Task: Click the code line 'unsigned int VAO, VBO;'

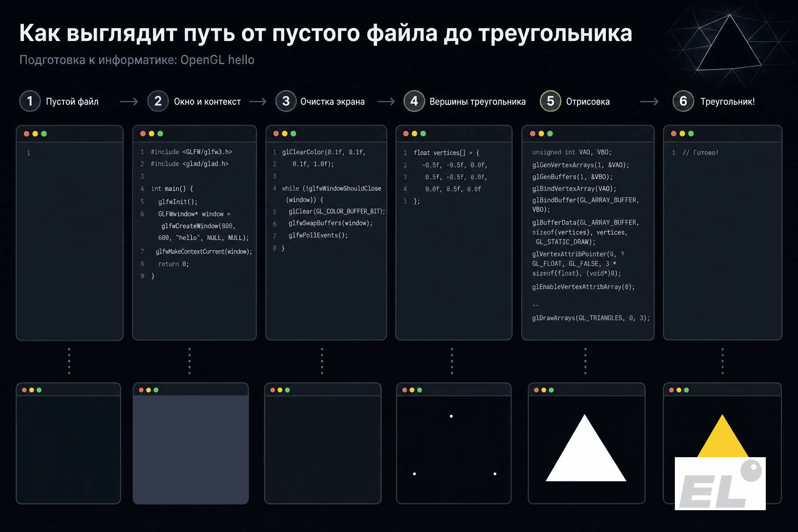Action: tap(571, 153)
